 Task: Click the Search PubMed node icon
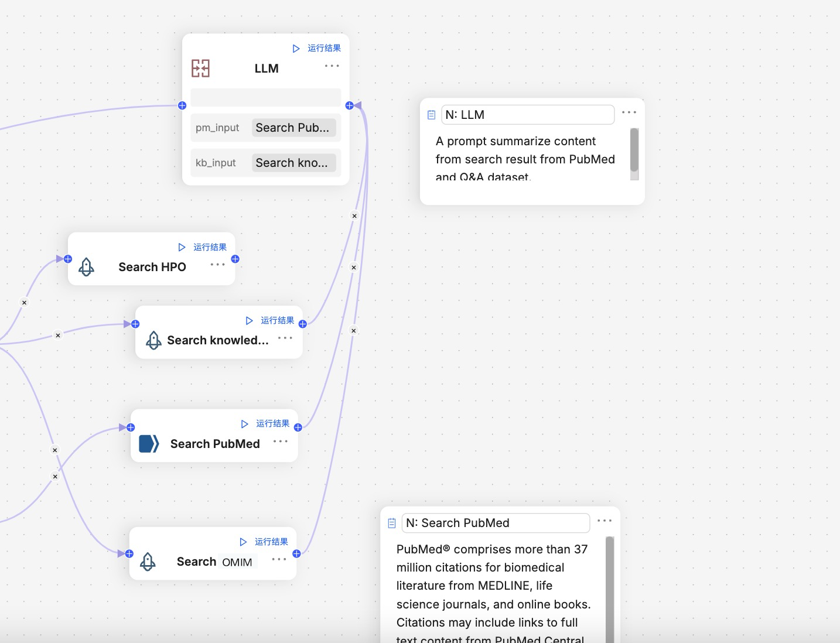pyautogui.click(x=149, y=444)
